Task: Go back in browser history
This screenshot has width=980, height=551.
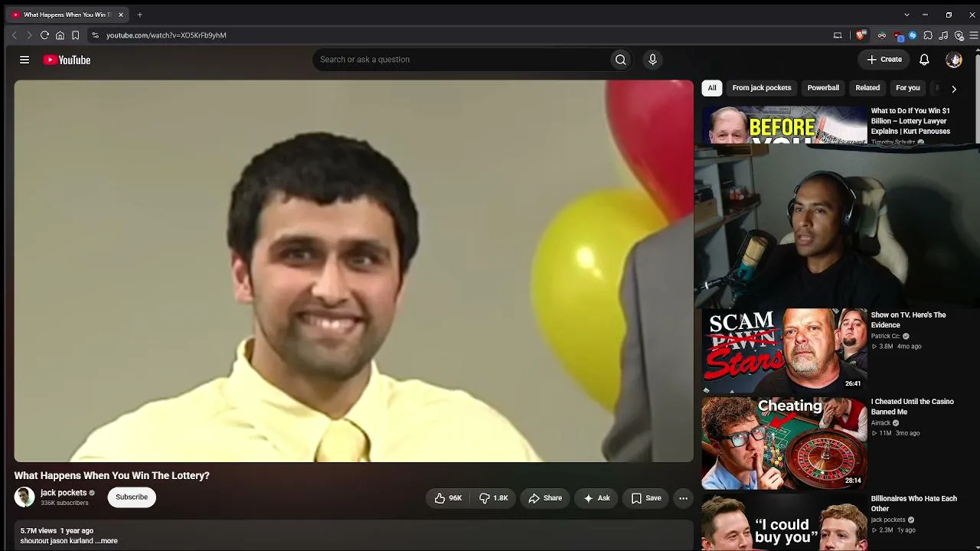Action: [x=14, y=35]
